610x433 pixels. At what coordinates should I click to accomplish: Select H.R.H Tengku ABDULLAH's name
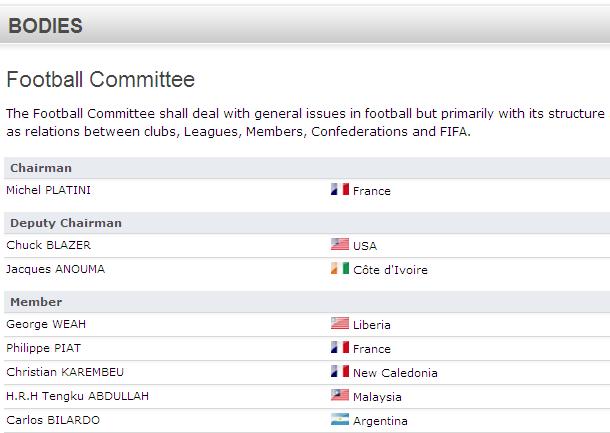(77, 396)
